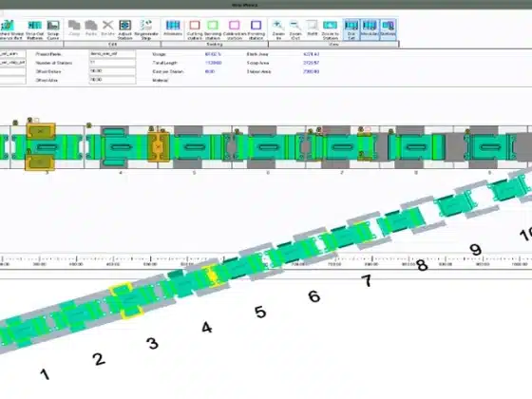The height and width of the screenshot is (399, 532).
Task: Click the Blank Area value
Action: click(312, 54)
